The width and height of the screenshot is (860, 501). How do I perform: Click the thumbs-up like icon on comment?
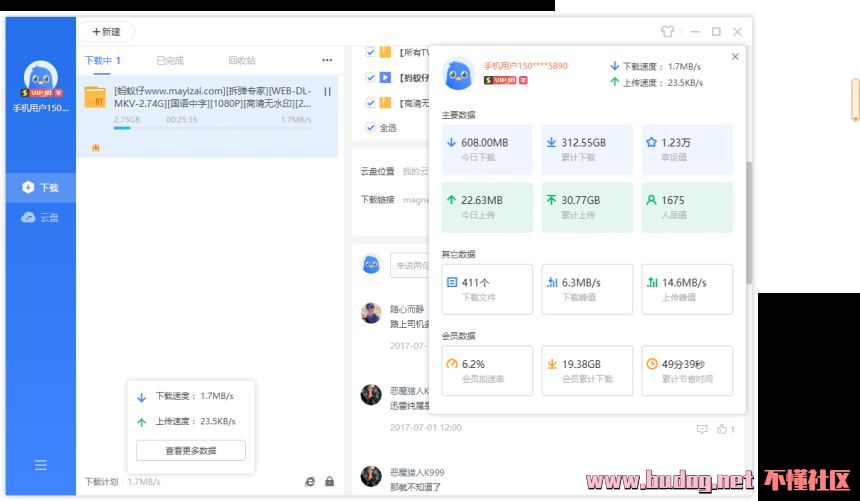pyautogui.click(x=724, y=429)
